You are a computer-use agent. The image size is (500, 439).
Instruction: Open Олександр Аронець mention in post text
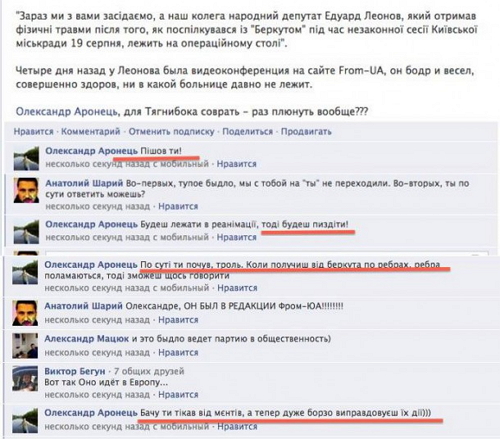pos(67,111)
